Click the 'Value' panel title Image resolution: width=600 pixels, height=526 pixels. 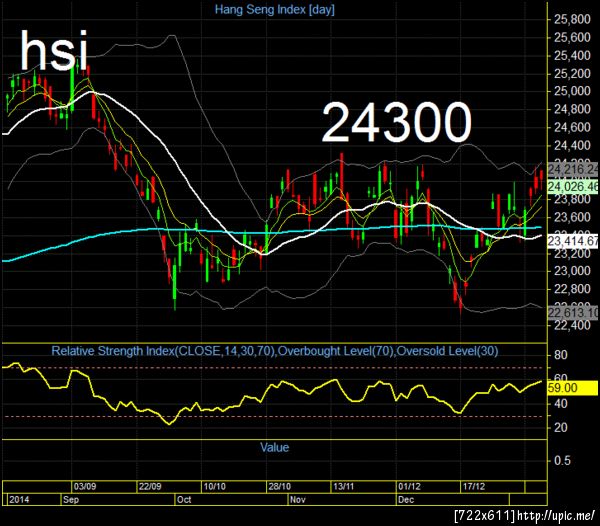point(275,447)
